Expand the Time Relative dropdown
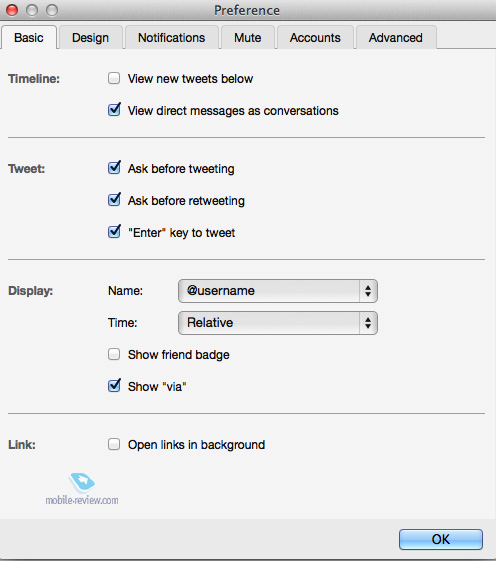Screen dimensions: 496x561 click(278, 323)
